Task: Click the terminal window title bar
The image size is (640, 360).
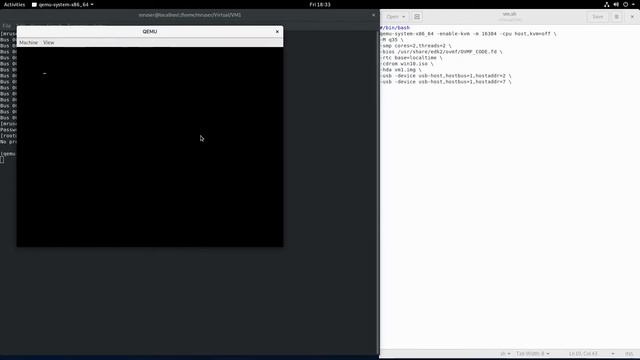Action: pyautogui.click(x=190, y=15)
